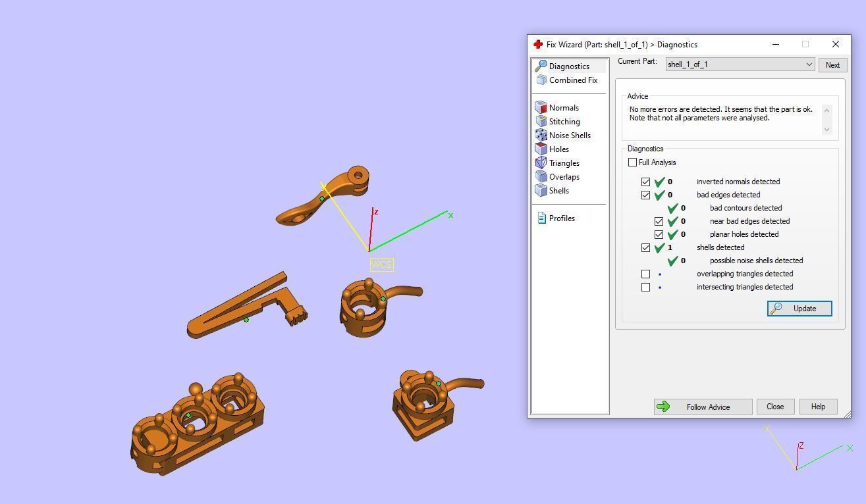Uncheck inverted normals detected checkbox
This screenshot has height=504, width=866.
[645, 182]
